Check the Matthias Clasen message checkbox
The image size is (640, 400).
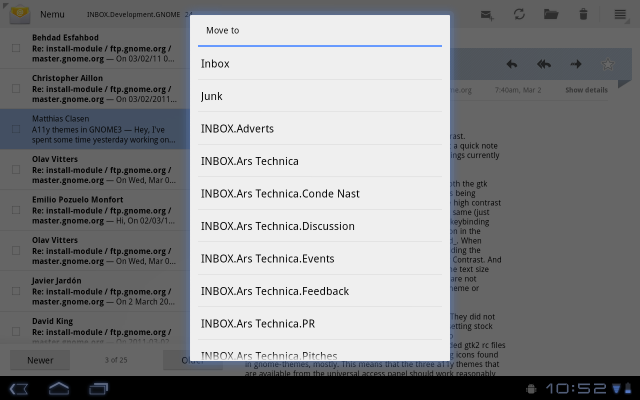16,129
